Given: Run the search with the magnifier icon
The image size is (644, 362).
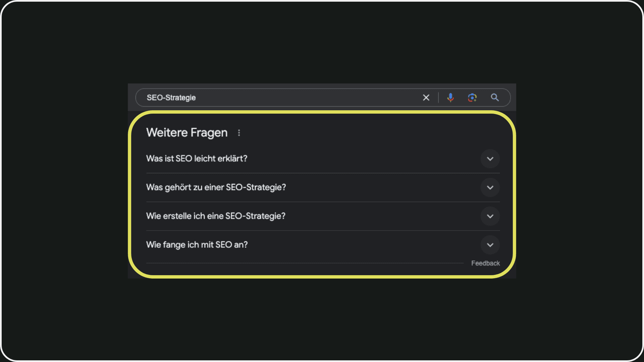Looking at the screenshot, I should [x=495, y=98].
